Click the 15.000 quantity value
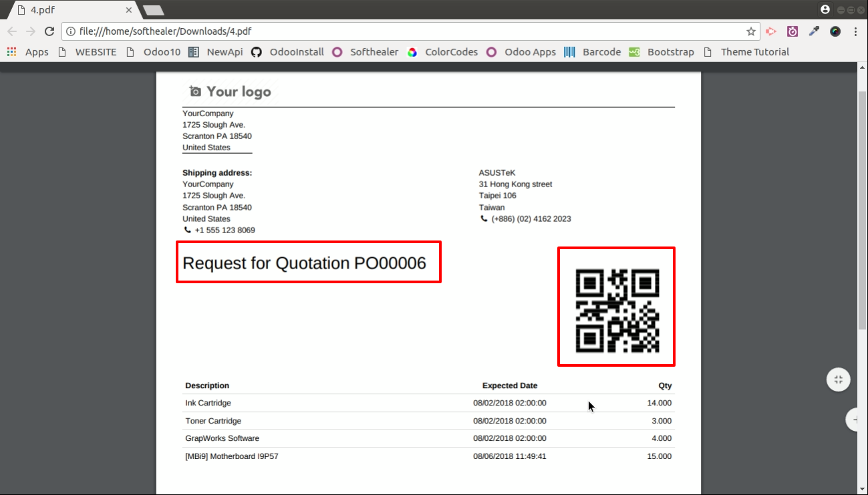 coord(660,457)
